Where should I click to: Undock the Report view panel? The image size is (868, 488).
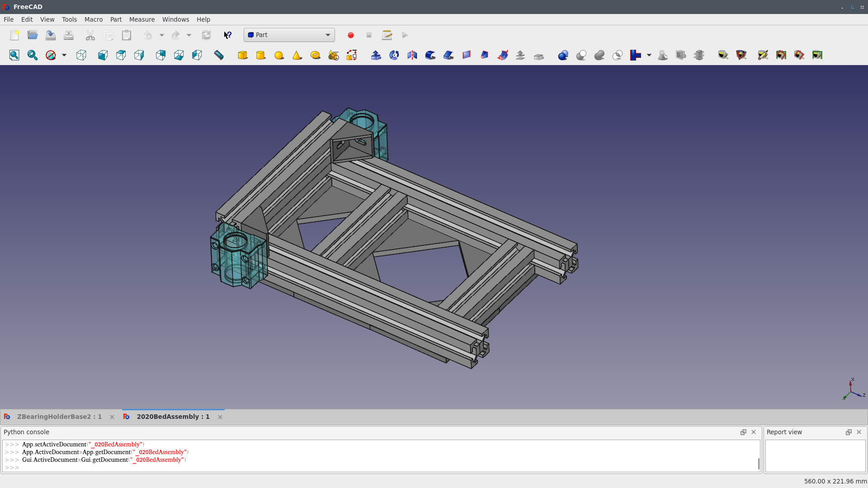tap(849, 432)
